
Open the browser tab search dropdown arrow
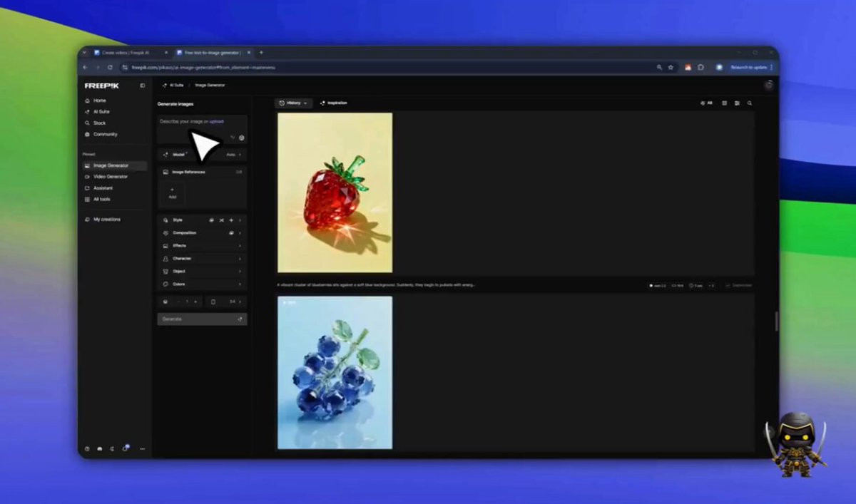84,52
